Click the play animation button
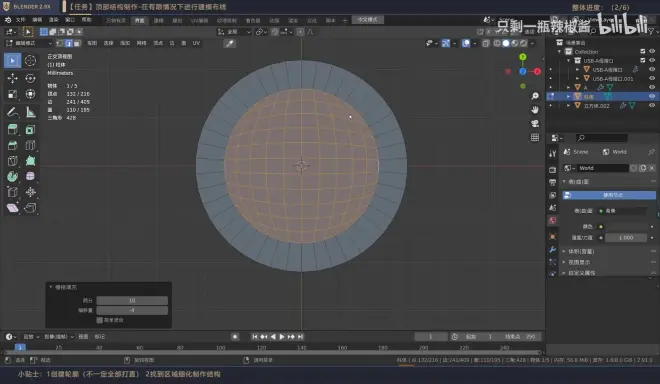The image size is (660, 384). 282,336
